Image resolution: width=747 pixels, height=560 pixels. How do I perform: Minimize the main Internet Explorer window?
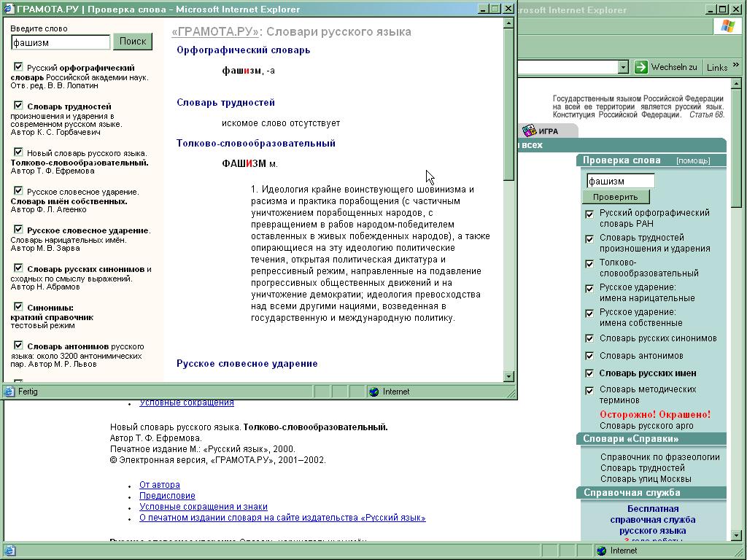click(x=711, y=9)
